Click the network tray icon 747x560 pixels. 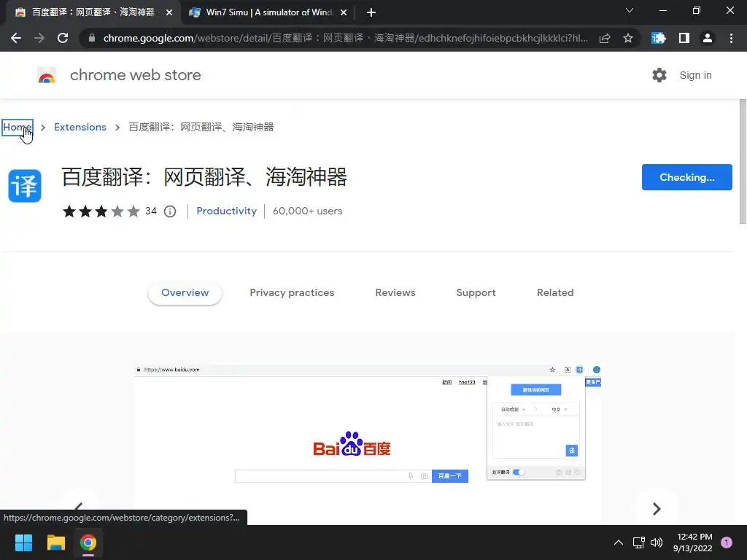[638, 542]
